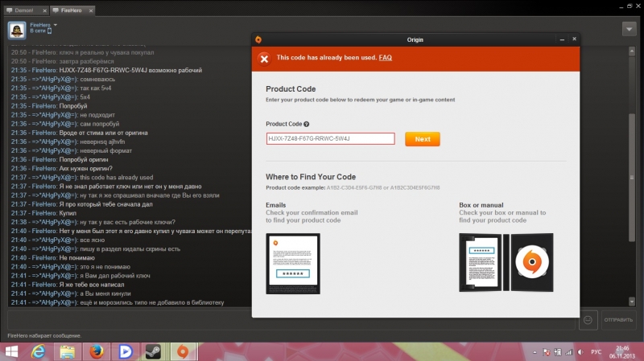Select the FireHero chat tab
644x361 pixels.
pyautogui.click(x=71, y=10)
